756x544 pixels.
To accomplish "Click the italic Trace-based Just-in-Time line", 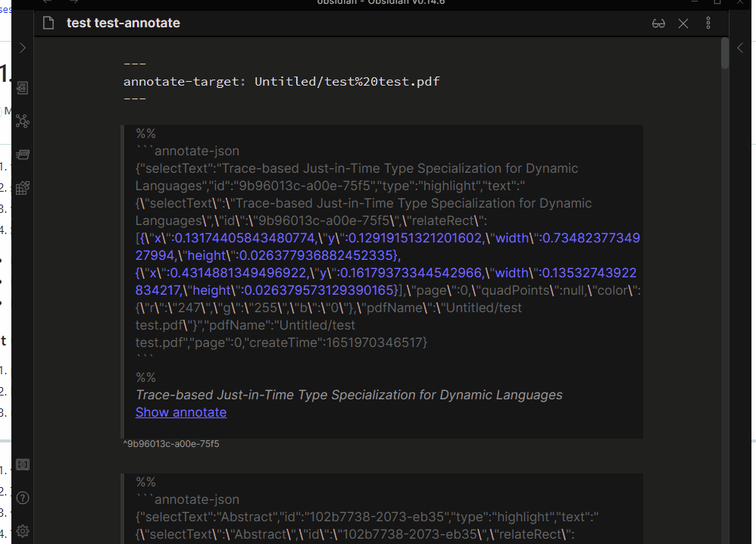I will [x=349, y=395].
